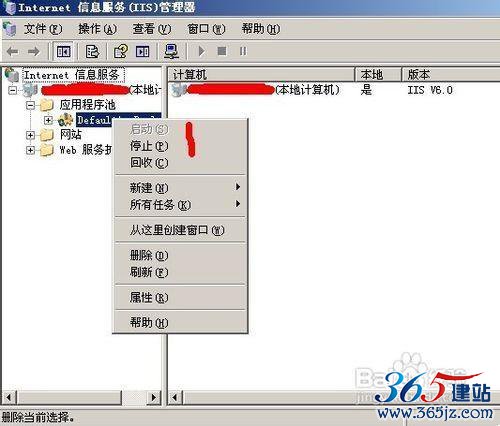Click the pause toolbar button
Viewport: 500px width, 426px height.
click(243, 51)
